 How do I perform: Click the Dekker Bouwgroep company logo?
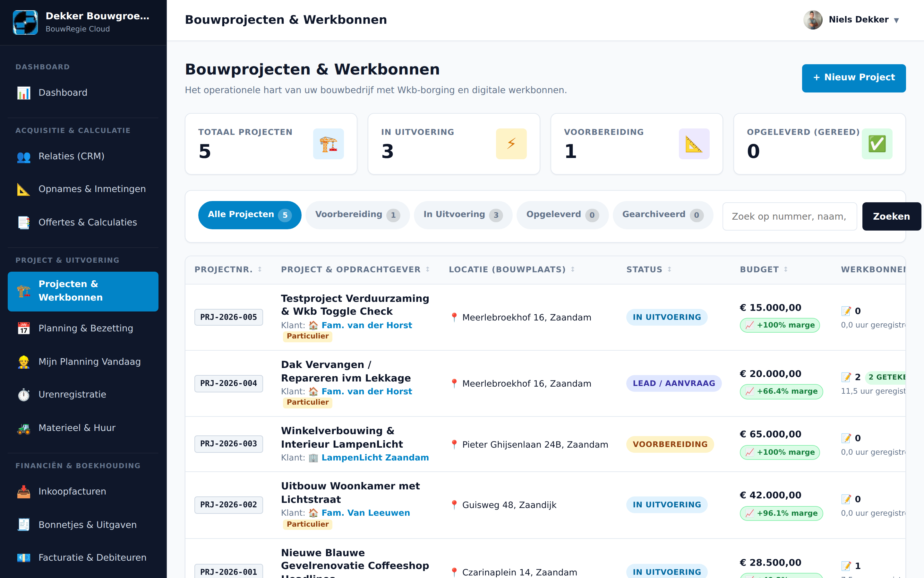[x=25, y=22]
